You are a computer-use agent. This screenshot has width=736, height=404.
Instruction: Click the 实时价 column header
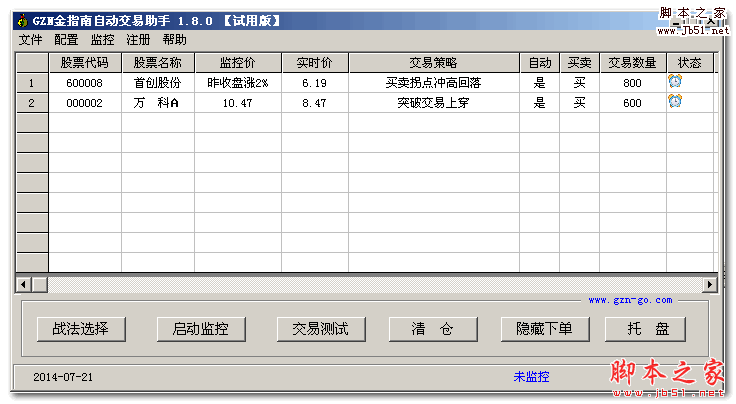[x=315, y=63]
